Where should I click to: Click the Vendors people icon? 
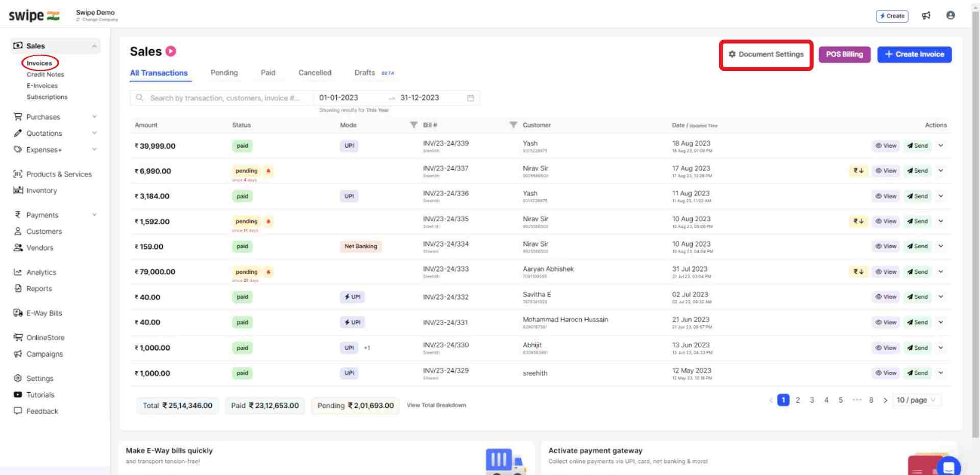[18, 248]
